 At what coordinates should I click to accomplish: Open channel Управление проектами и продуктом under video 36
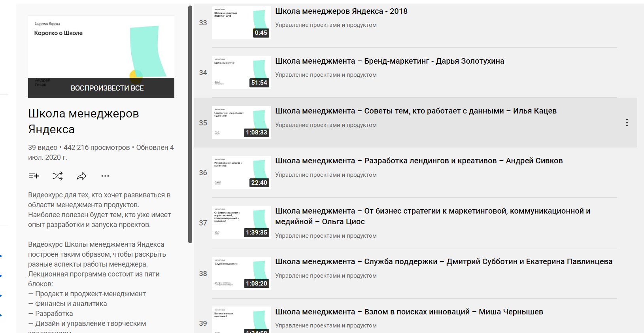point(326,175)
